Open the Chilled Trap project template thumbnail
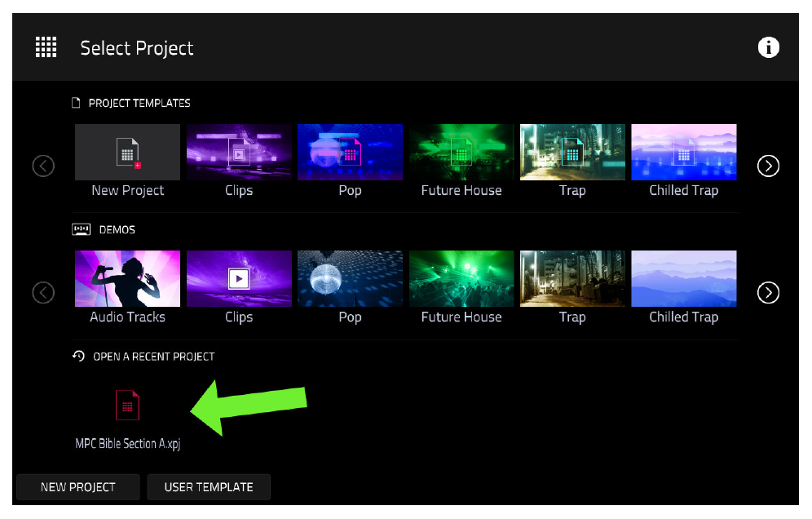The height and width of the screenshot is (519, 812). 683,152
